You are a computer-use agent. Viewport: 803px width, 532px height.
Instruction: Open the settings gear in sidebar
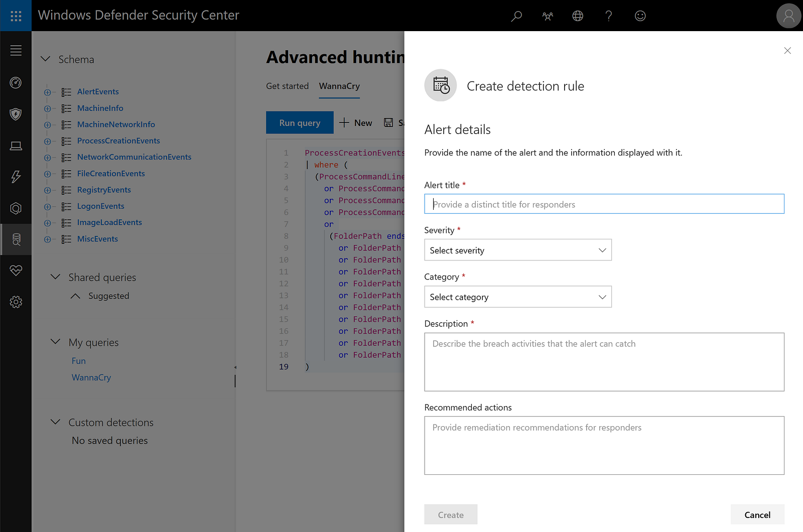pos(16,302)
